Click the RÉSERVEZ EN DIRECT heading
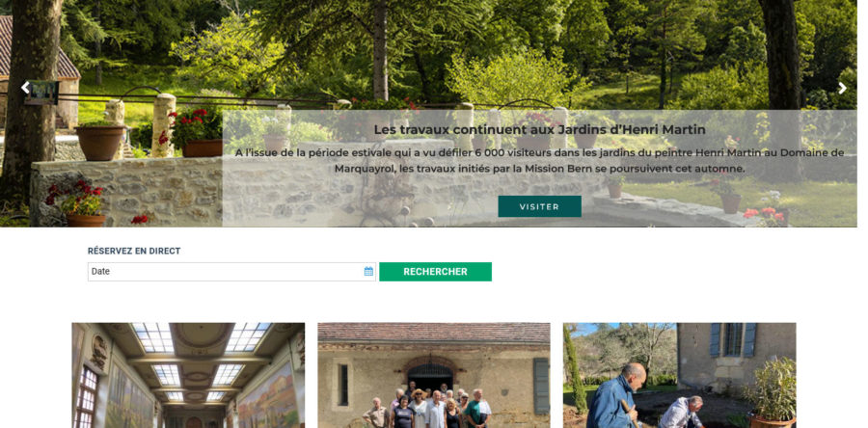This screenshot has width=868, height=428. point(134,251)
